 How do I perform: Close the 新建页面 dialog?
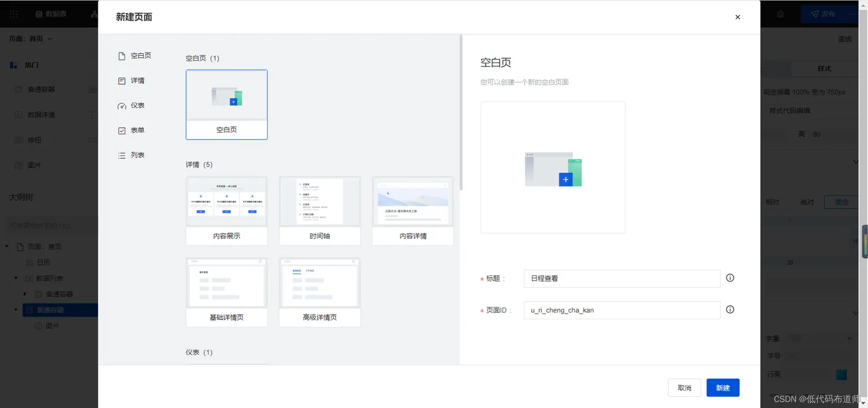point(737,17)
